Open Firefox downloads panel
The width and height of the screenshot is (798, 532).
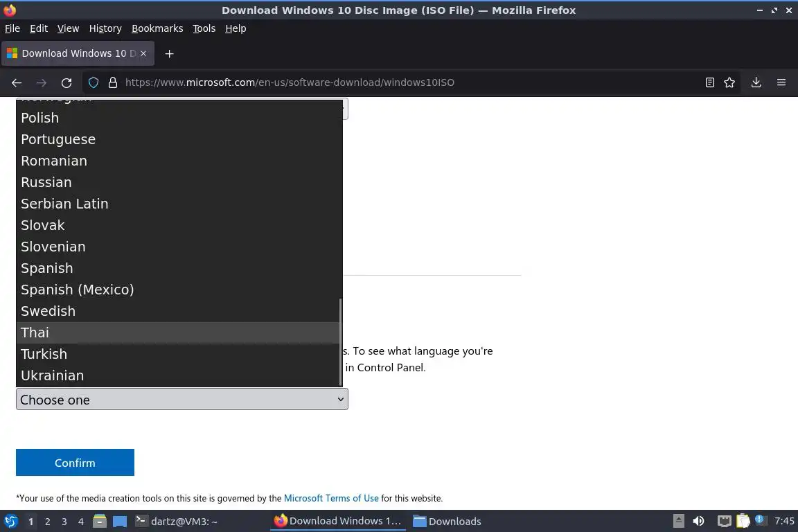click(756, 82)
